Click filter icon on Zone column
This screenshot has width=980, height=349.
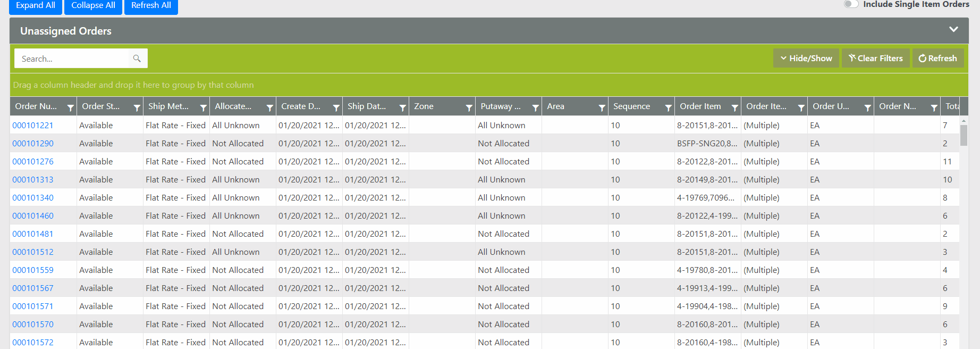pyautogui.click(x=469, y=107)
